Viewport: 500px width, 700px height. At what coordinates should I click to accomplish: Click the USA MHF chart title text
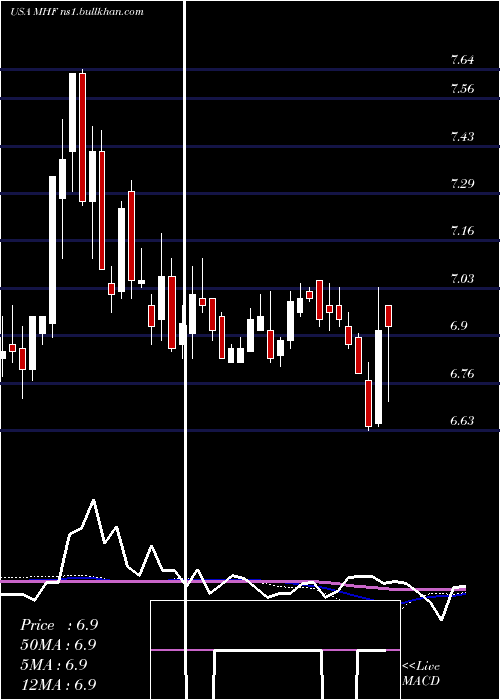point(77,12)
